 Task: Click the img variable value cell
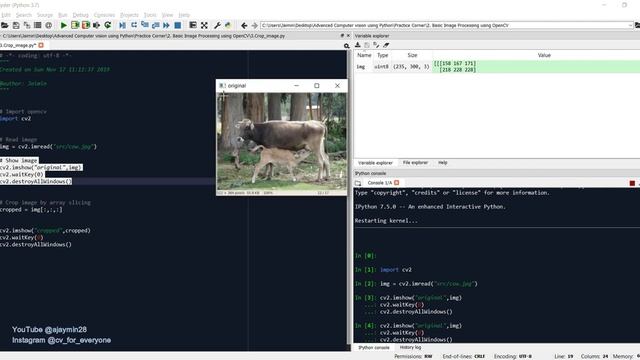point(536,67)
